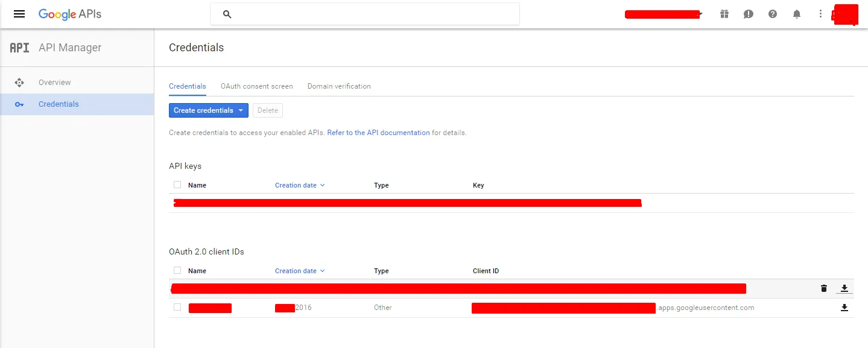The height and width of the screenshot is (348, 868).
Task: Sort API keys by Creation date
Action: 296,185
